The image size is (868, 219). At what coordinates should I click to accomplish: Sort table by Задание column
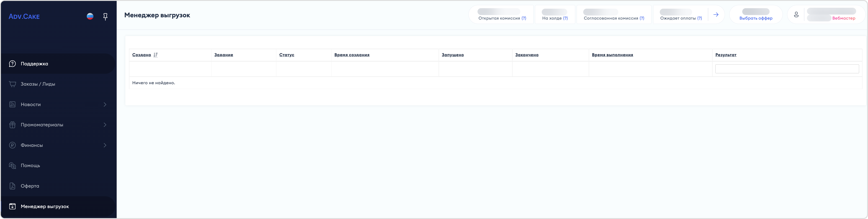(x=224, y=55)
